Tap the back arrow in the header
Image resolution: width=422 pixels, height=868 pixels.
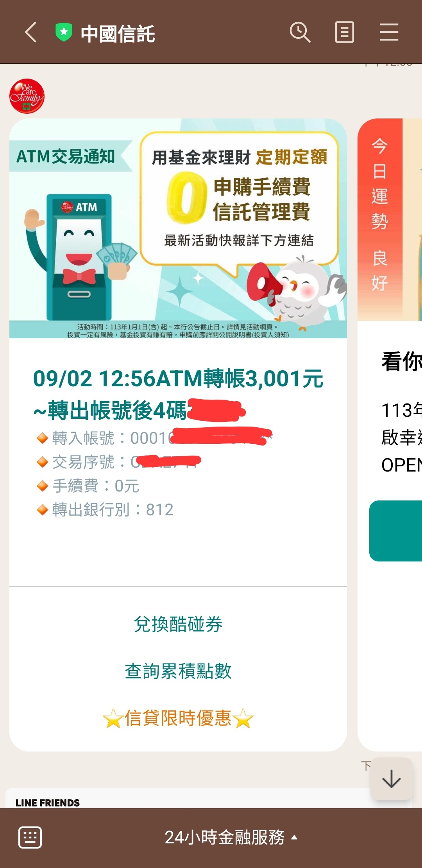pos(31,32)
